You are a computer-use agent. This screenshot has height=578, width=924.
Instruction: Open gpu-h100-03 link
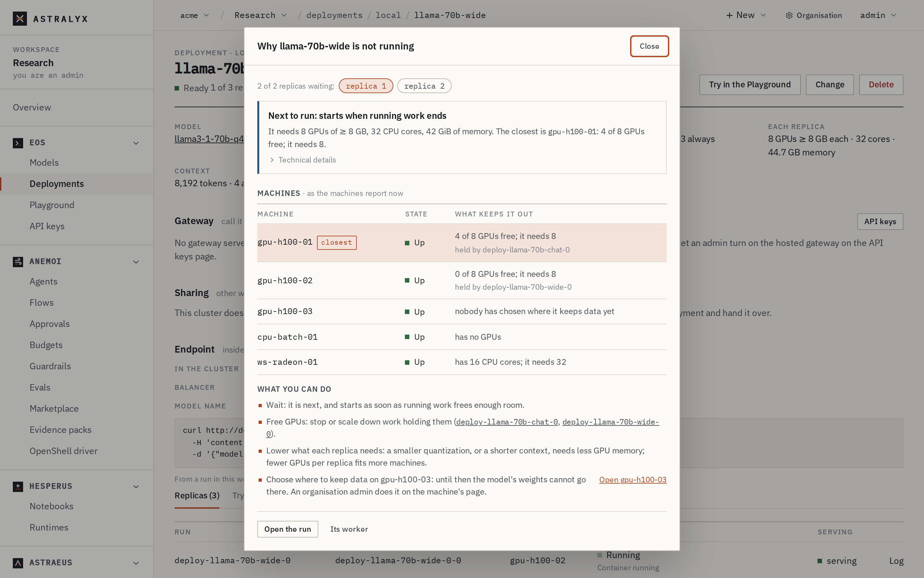pos(633,480)
